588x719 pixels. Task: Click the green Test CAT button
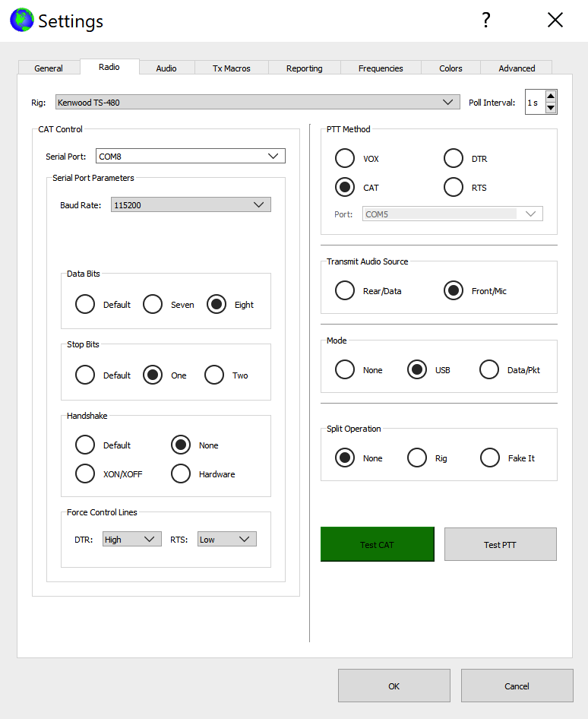click(x=377, y=544)
